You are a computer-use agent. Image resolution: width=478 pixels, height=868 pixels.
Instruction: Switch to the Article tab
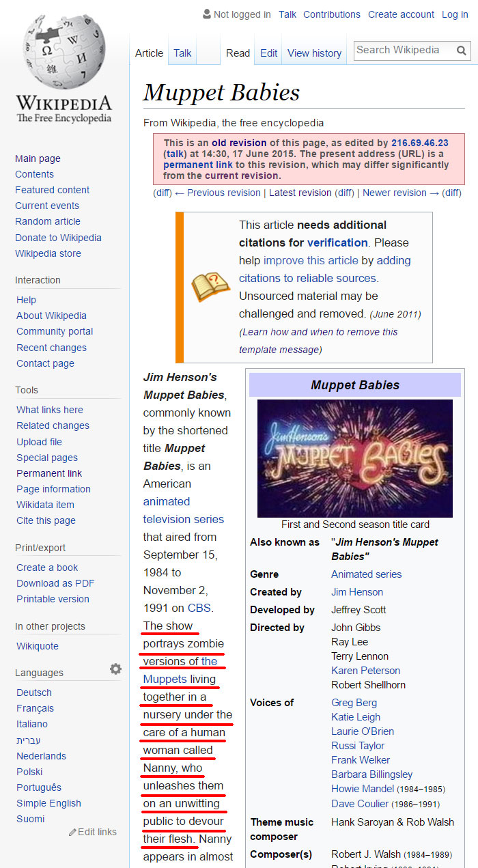coord(149,53)
